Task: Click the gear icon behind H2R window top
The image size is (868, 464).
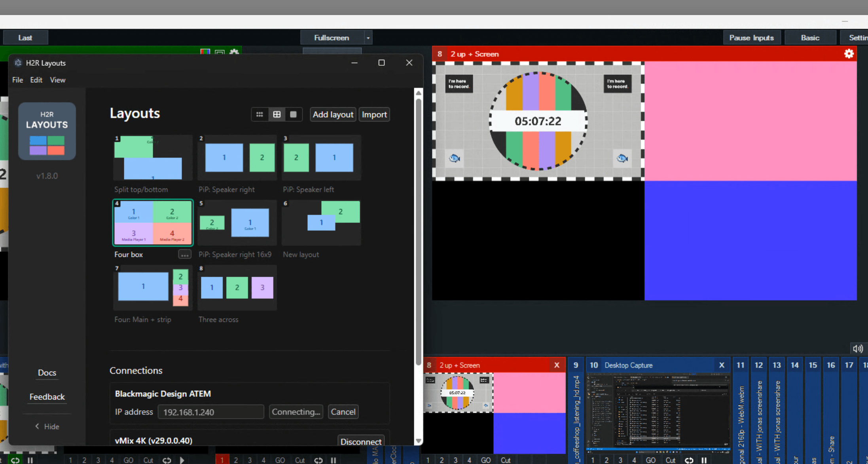Action: 234,52
